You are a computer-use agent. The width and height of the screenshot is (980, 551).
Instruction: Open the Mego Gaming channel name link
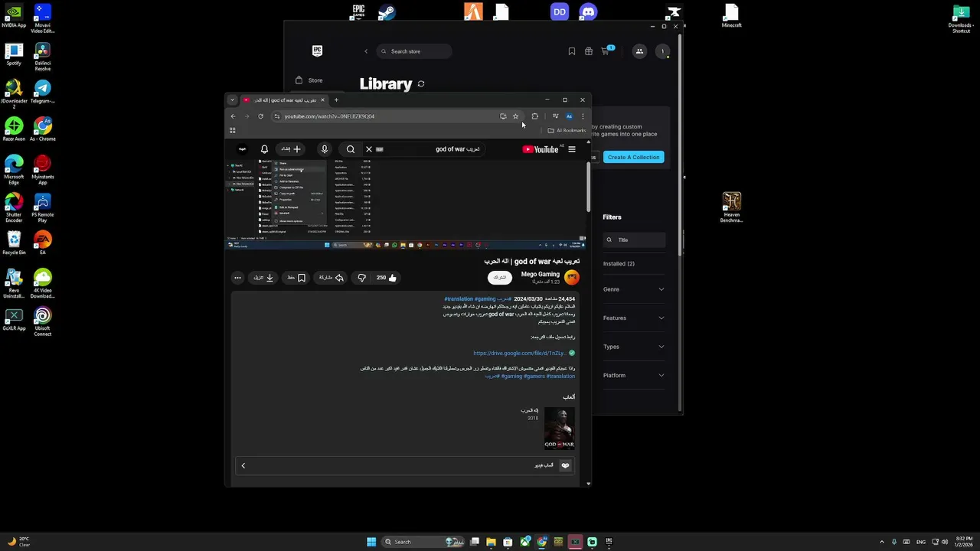[541, 274]
